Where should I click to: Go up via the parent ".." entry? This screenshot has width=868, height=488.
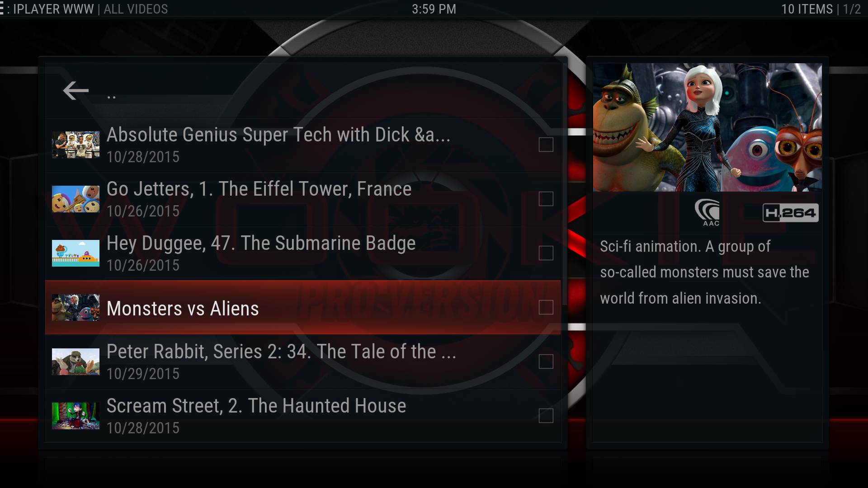pos(303,91)
